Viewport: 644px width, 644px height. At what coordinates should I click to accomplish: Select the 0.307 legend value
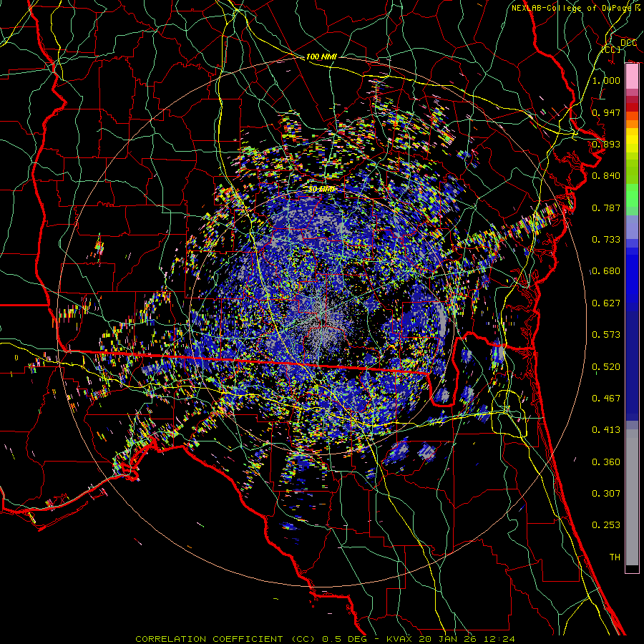click(606, 494)
